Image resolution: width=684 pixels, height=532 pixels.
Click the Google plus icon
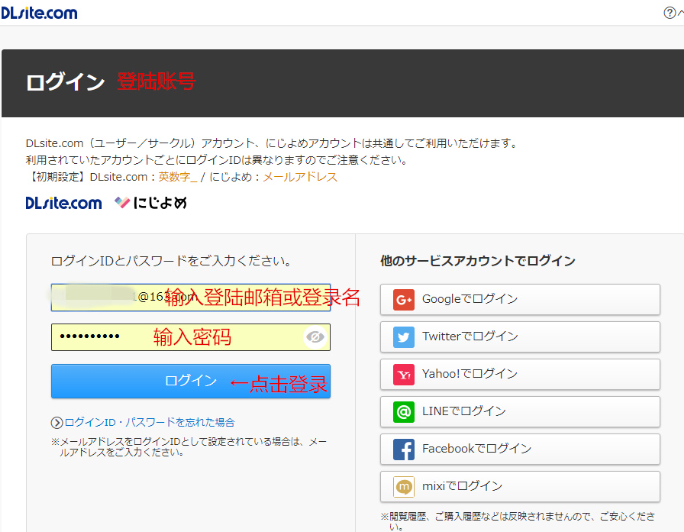(404, 299)
